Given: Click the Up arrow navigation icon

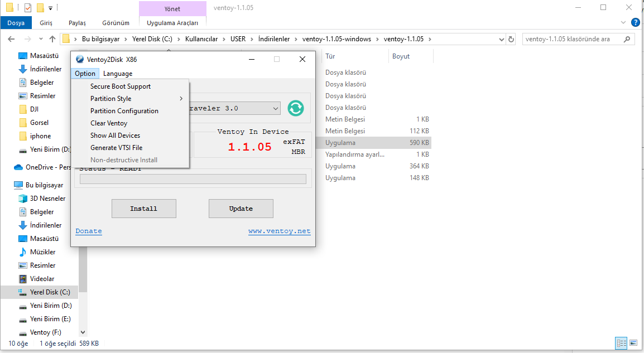Looking at the screenshot, I should tap(52, 39).
